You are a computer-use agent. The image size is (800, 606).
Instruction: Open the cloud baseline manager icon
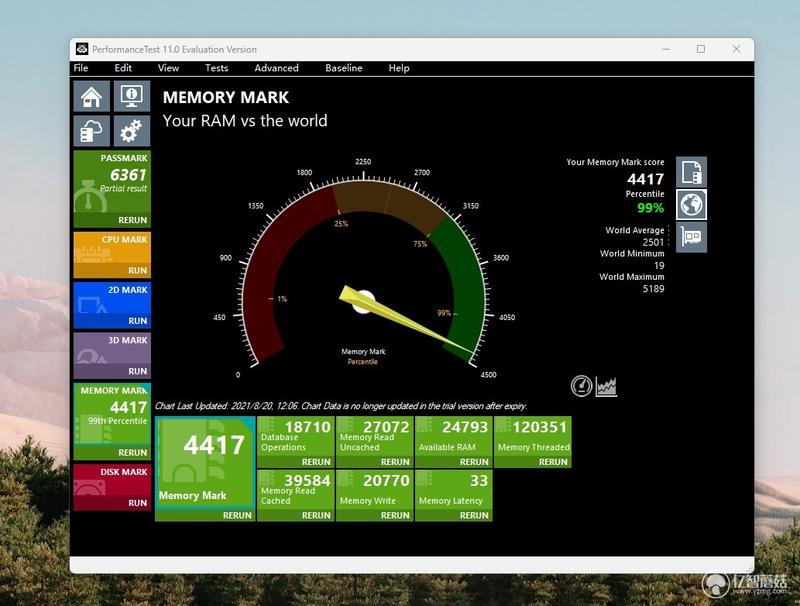pos(91,131)
